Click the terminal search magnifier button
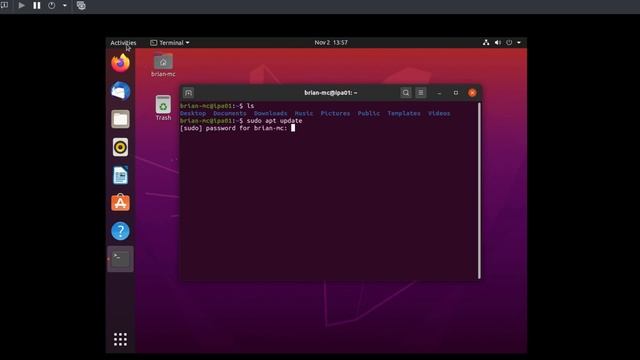 406,93
